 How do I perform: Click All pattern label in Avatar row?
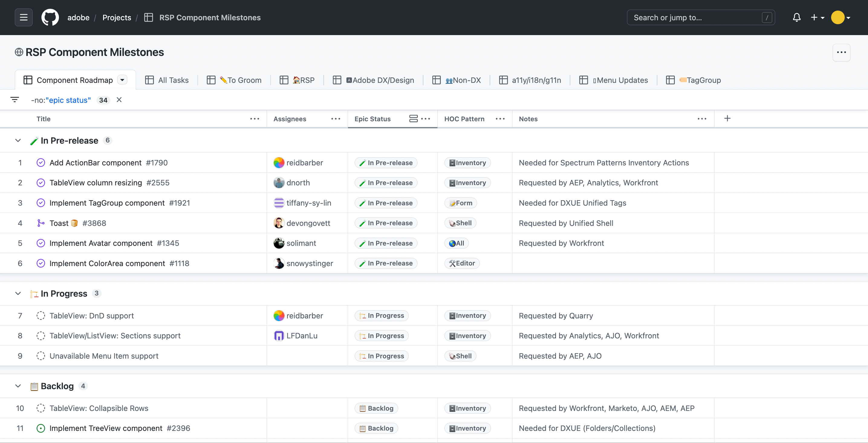[457, 243]
